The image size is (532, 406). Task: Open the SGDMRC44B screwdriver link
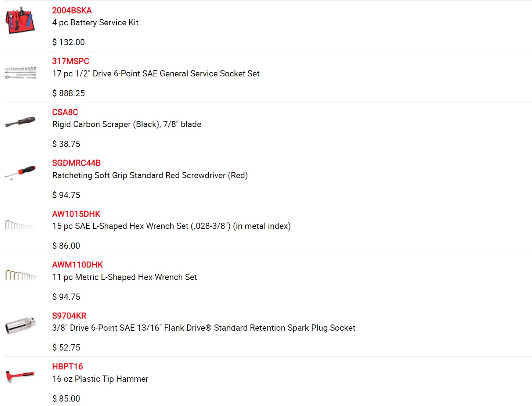pos(76,163)
